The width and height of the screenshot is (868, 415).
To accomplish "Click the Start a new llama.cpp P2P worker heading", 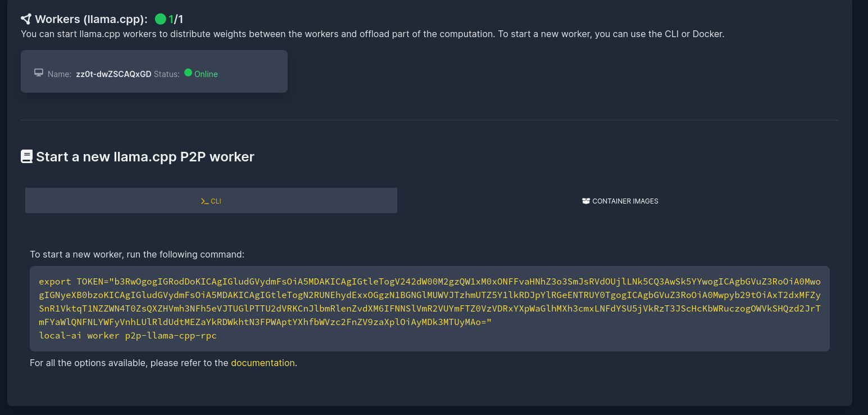I will 145,156.
